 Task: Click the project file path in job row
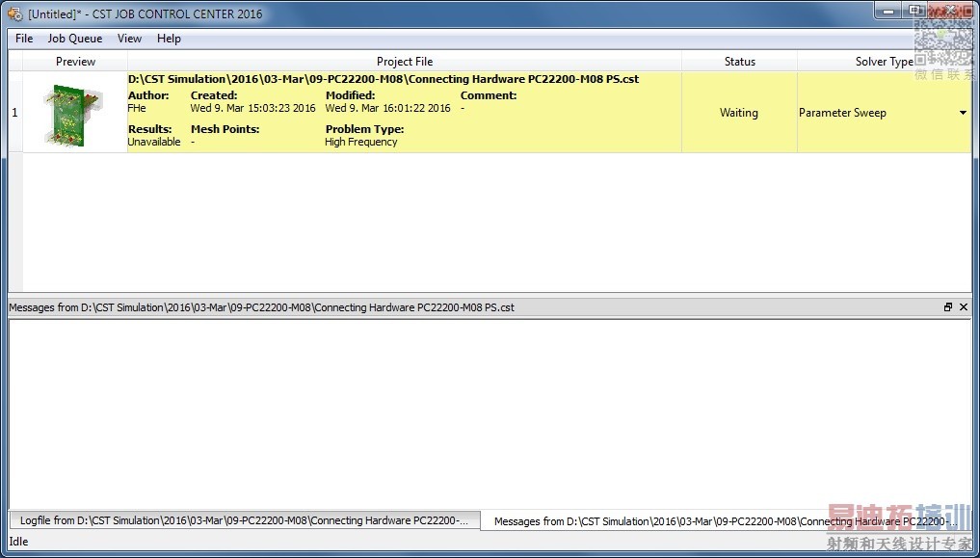pos(384,79)
